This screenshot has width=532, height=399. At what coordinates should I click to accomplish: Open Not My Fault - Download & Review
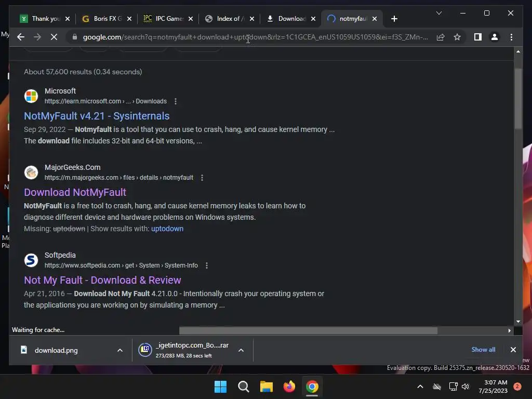pos(102,280)
